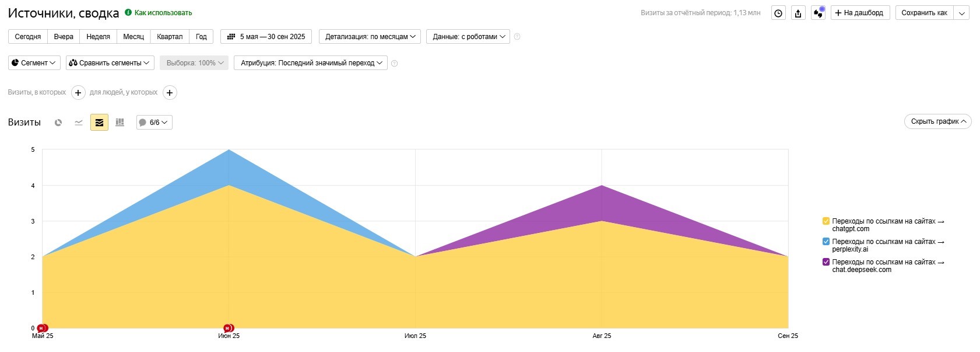980x352 pixels.
Task: Click the Июн 25 annotation marker on chart axis
Action: pos(228,328)
